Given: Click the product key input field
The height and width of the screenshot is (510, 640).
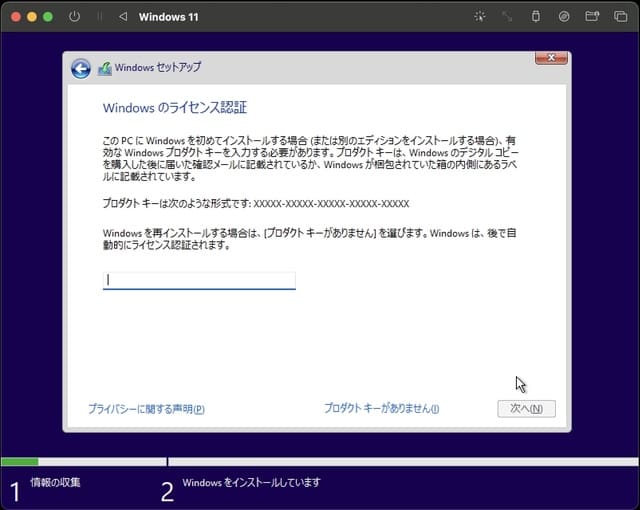Looking at the screenshot, I should coord(199,281).
